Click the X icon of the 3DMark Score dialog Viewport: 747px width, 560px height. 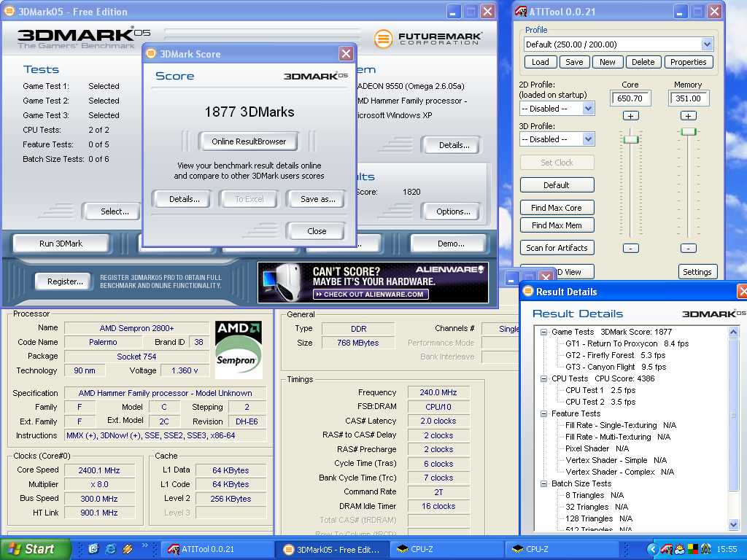[x=346, y=54]
